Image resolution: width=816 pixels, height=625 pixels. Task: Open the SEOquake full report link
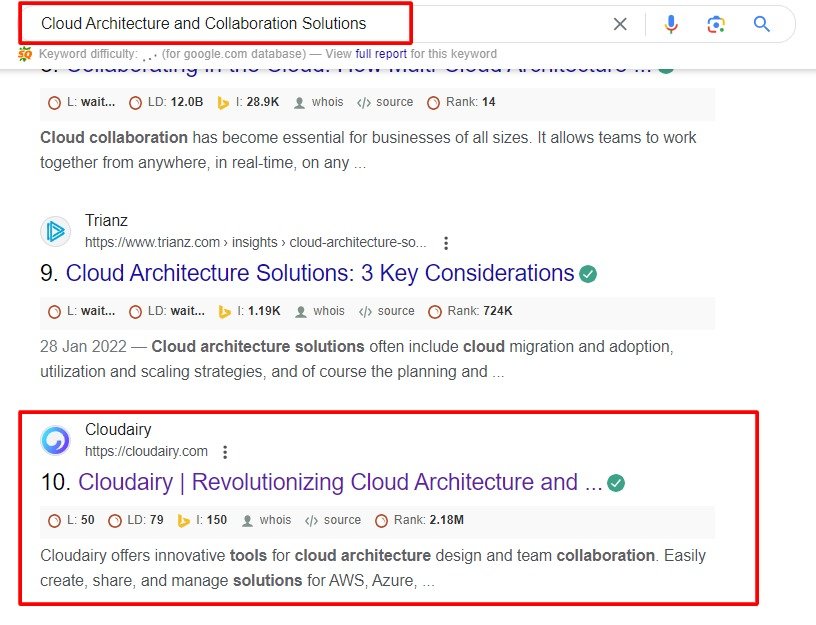381,54
